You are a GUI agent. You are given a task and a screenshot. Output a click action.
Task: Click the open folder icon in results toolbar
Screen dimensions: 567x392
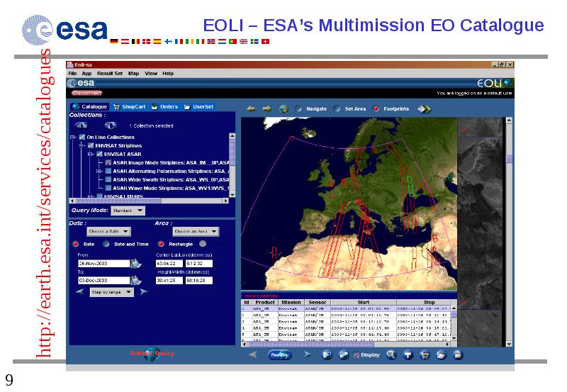441,355
